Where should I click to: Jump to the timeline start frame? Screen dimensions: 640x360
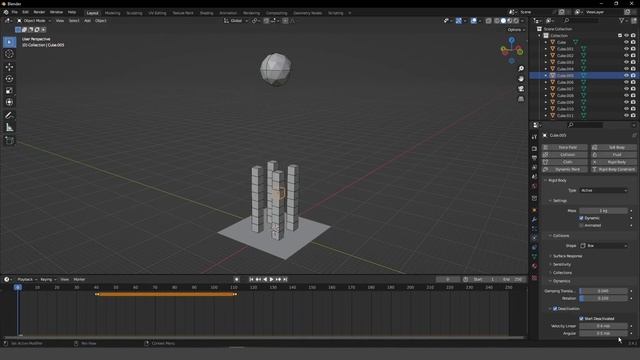click(251, 280)
